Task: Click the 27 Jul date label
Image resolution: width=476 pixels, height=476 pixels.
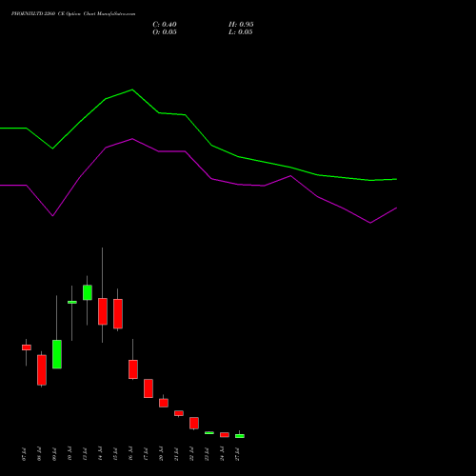Action: [x=237, y=454]
